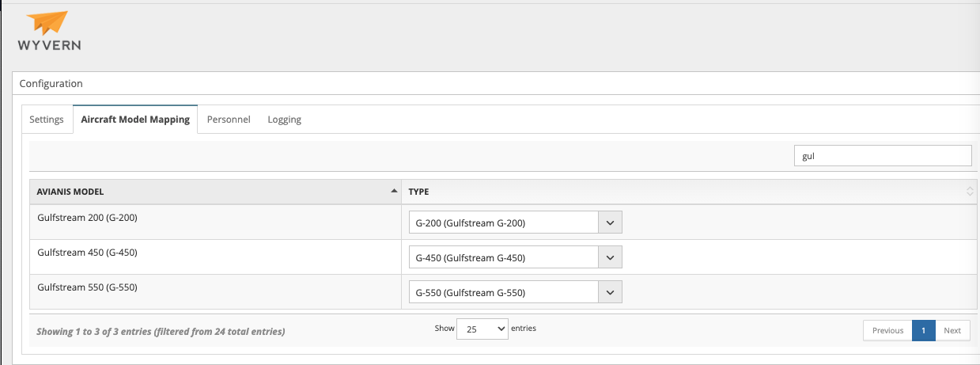Open the Settings tab
980x365 pixels.
tap(47, 120)
